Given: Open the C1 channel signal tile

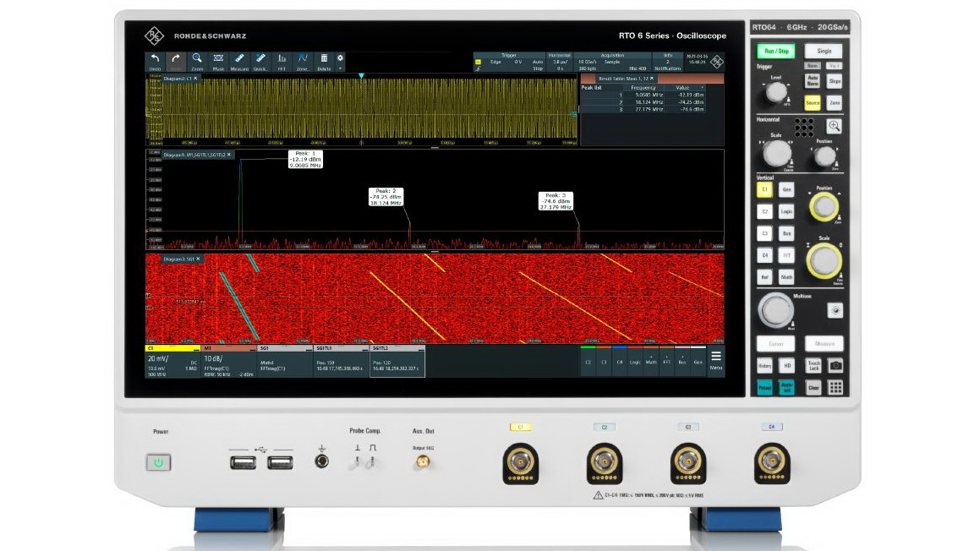Looking at the screenshot, I should pos(172,362).
